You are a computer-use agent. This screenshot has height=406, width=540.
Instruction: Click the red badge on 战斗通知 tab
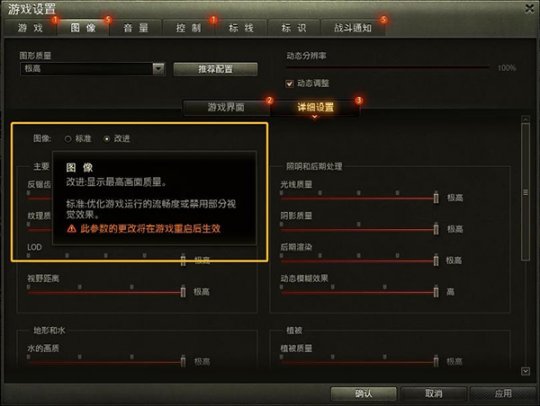tap(383, 19)
